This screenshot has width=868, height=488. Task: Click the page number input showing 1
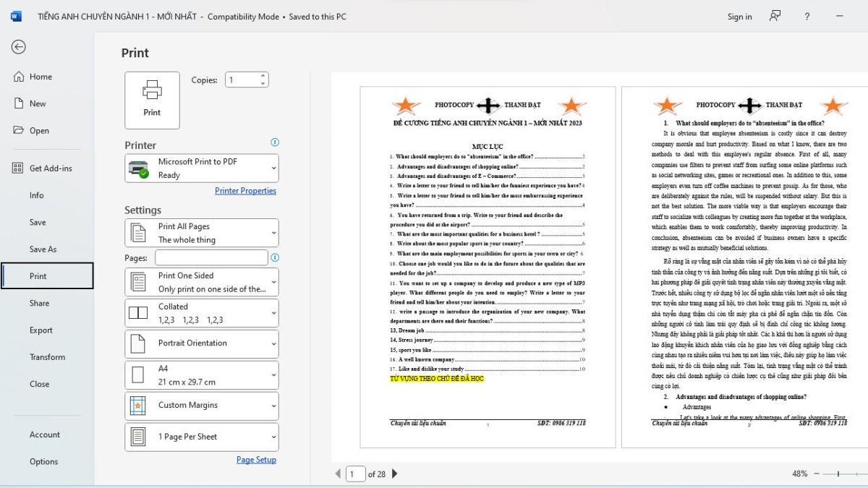pos(354,474)
